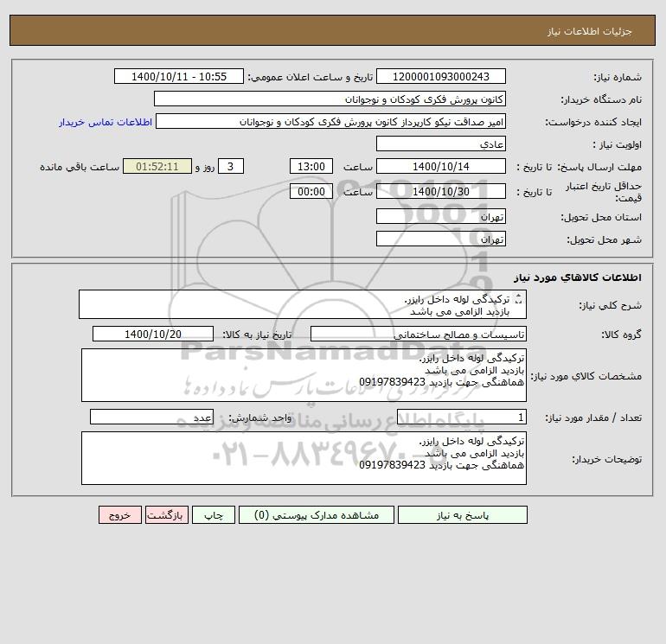The height and width of the screenshot is (644, 666).
Task: Click the خروج exit button
Action: tap(120, 515)
